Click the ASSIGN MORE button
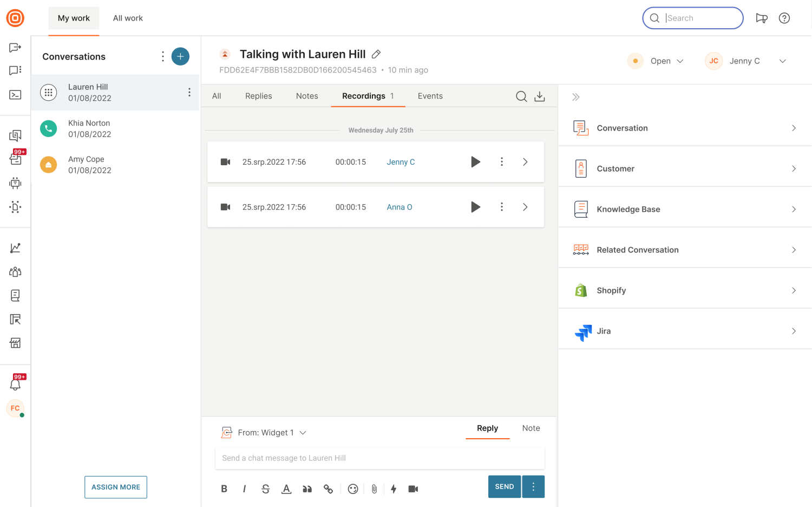Screen dimensions: 812x507 pos(116,487)
